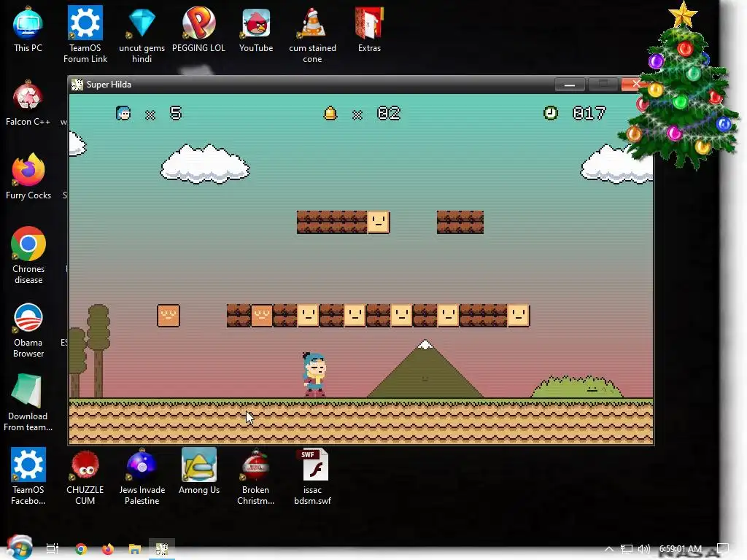
Task: Open the TeamOS Forum Link shortcut
Action: [85, 34]
